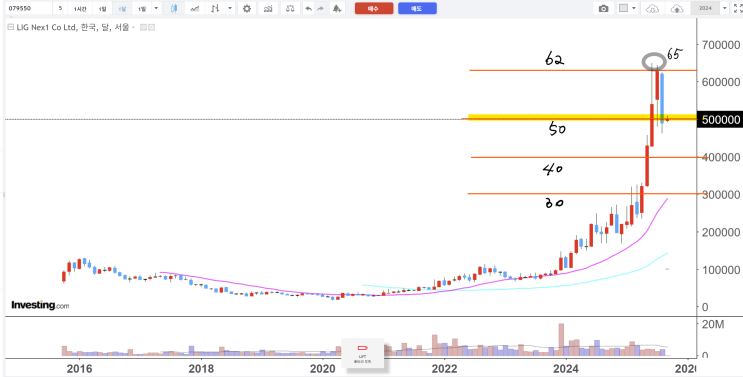Redo the last chart action

321,9
